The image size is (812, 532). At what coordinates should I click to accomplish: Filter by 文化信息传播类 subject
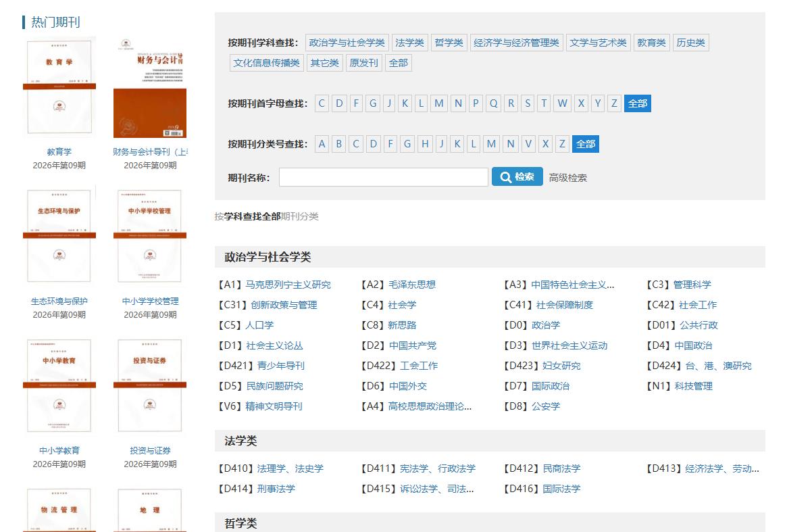(x=266, y=63)
